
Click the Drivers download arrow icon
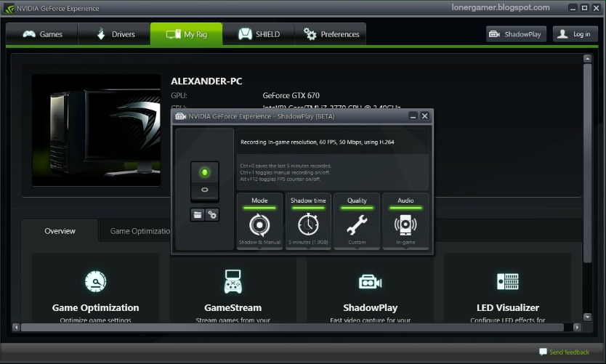(101, 34)
